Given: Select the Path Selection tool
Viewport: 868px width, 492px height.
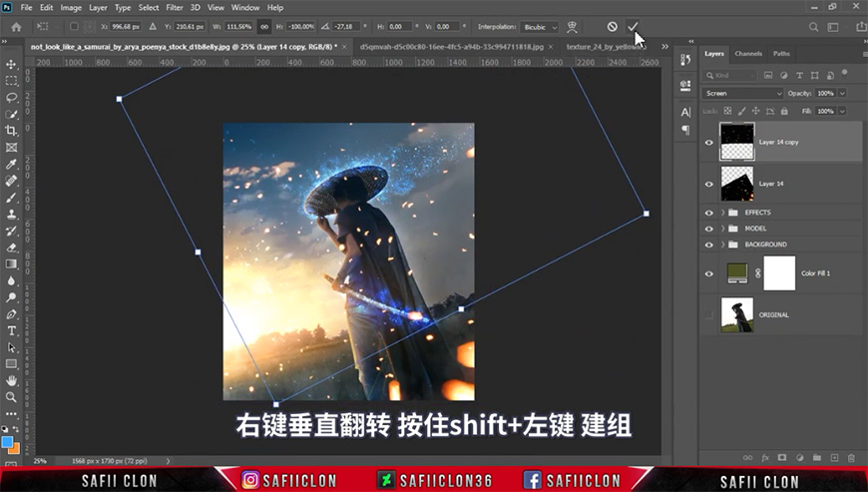Looking at the screenshot, I should [11, 347].
